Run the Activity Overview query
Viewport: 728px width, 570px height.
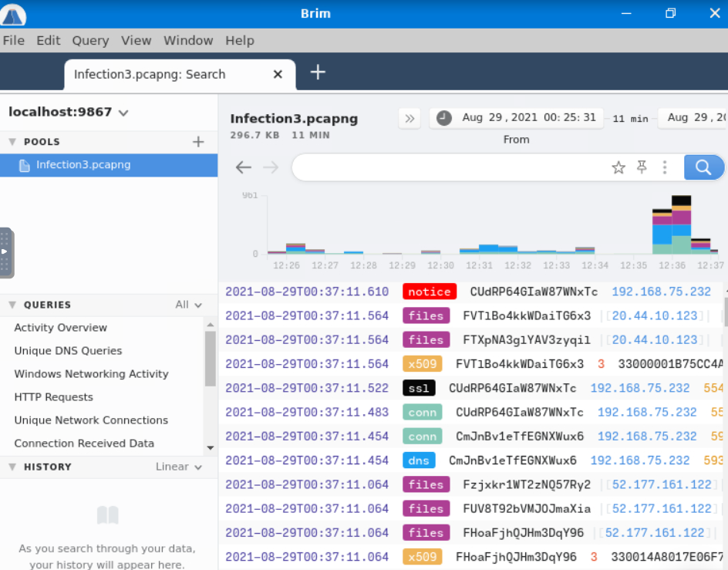(60, 328)
